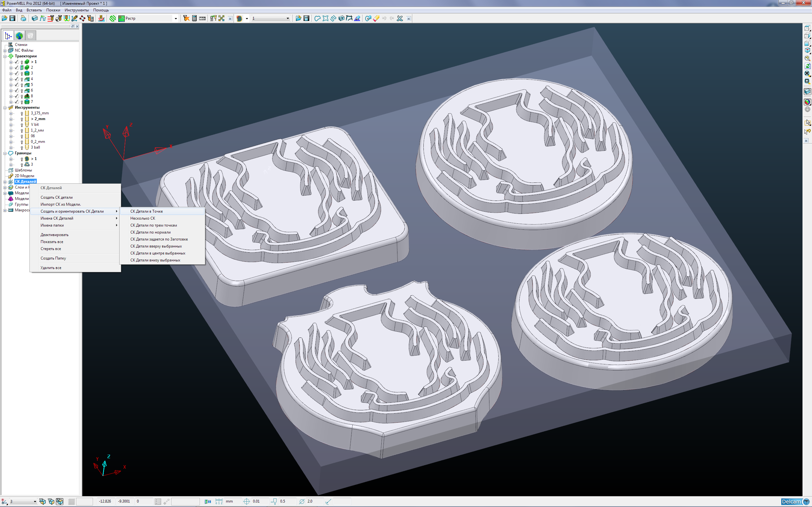Click the Block (Заготовка) toolbar icon

pos(34,18)
